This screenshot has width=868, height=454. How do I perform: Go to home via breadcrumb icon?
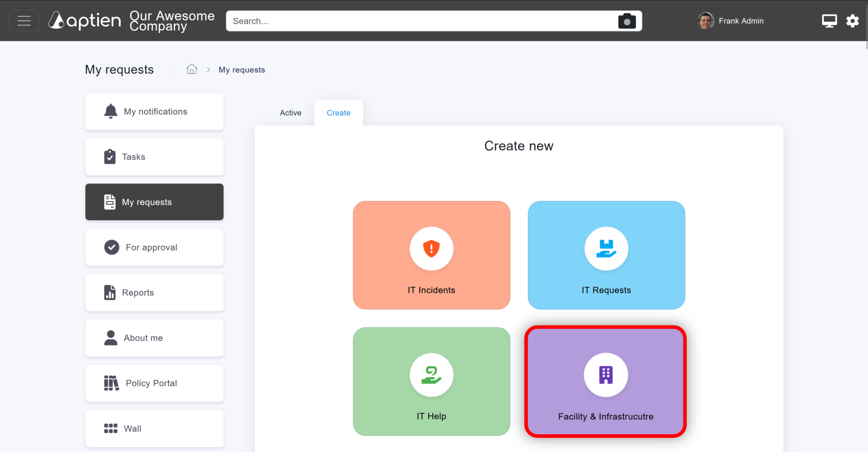coord(192,69)
